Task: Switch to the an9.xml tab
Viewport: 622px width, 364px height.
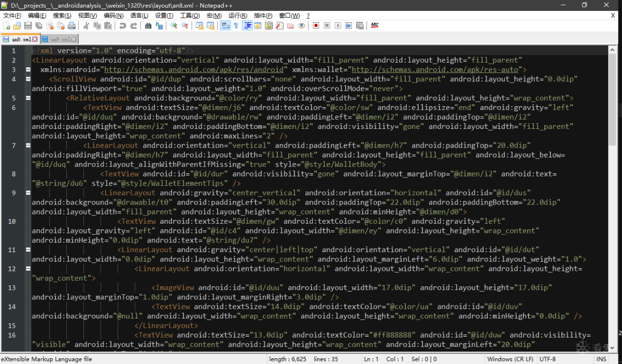Action: (x=60, y=39)
